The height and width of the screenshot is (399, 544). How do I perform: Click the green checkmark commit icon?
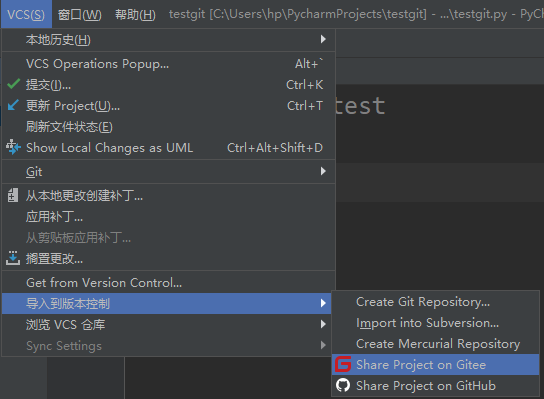coord(14,84)
